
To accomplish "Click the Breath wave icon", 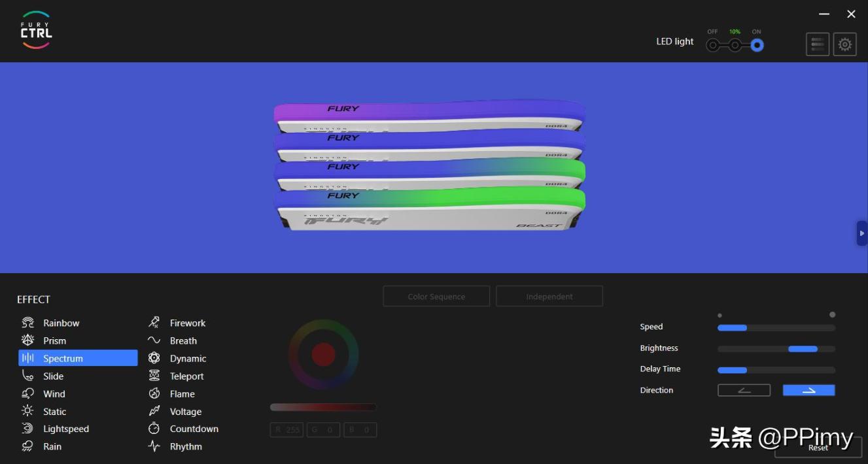I will point(154,340).
